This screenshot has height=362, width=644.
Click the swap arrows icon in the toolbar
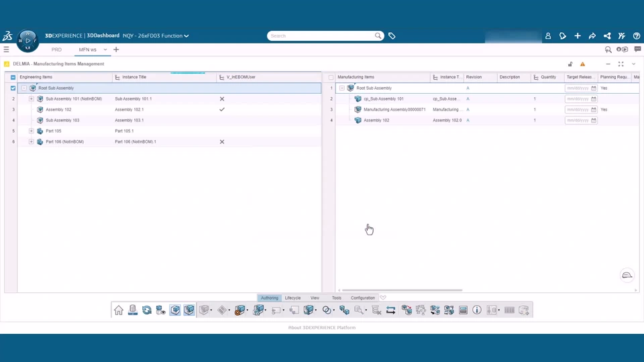pos(390,310)
